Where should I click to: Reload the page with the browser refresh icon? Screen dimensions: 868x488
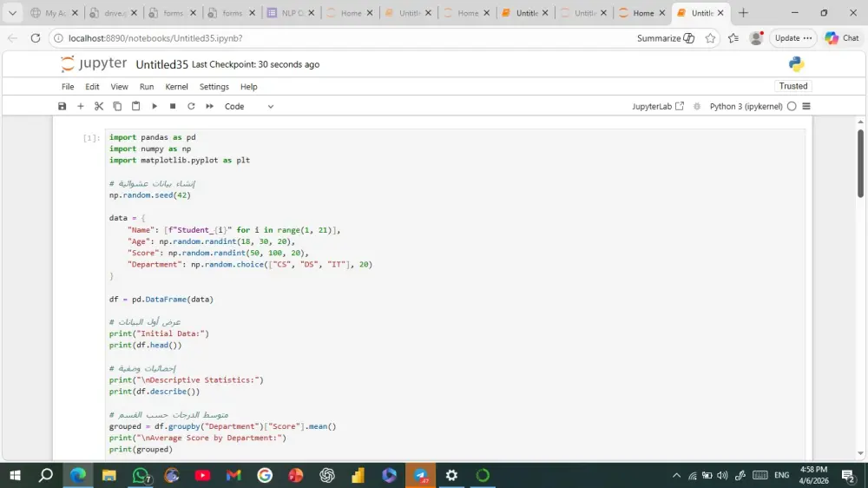point(36,38)
